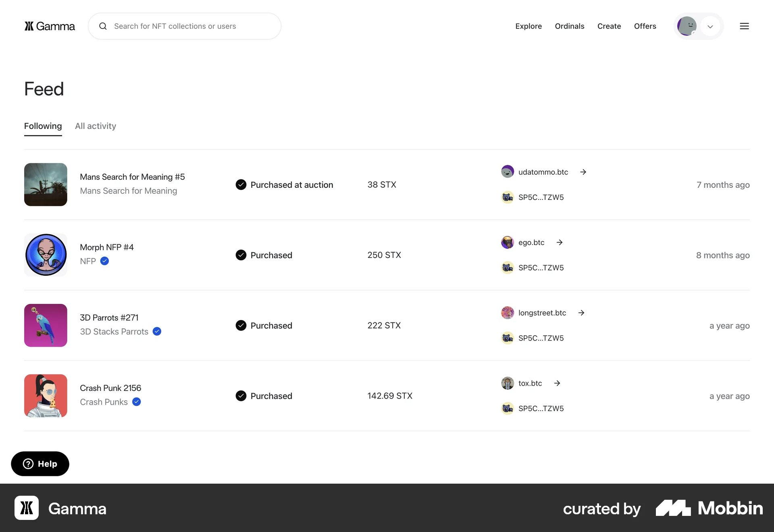Switch to the All activity tab
The image size is (774, 532).
[95, 126]
